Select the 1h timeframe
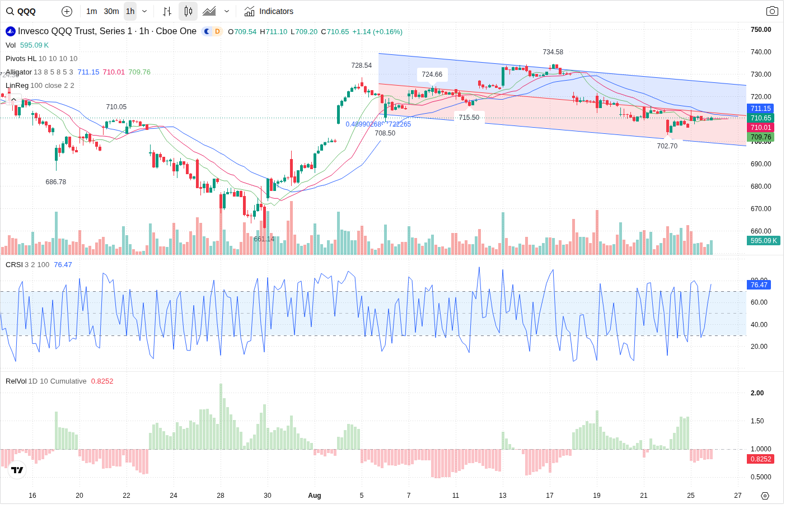This screenshot has height=532, width=795. point(130,11)
